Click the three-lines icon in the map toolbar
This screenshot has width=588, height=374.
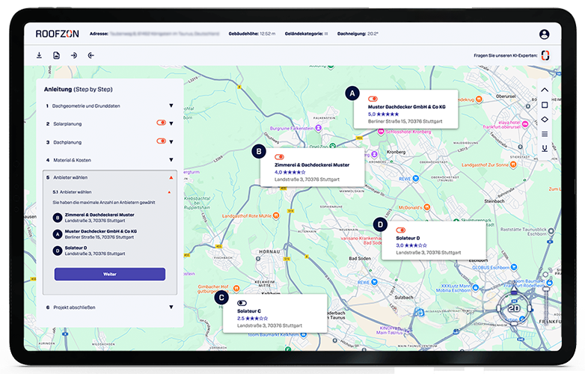545,134
